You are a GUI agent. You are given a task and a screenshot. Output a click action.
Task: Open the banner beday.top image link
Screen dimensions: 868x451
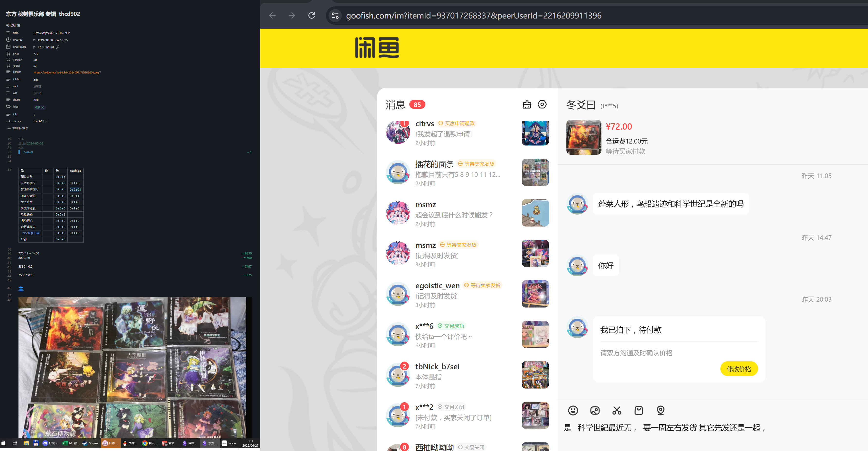66,72
